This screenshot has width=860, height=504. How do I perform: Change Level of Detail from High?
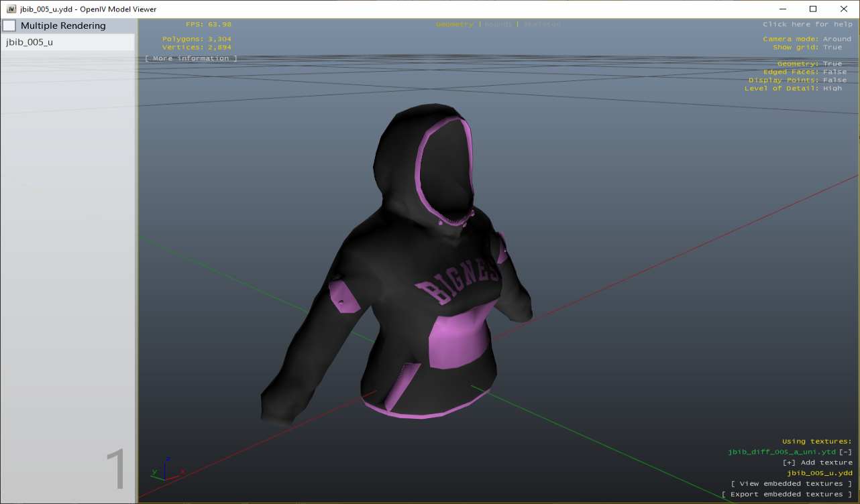[834, 88]
